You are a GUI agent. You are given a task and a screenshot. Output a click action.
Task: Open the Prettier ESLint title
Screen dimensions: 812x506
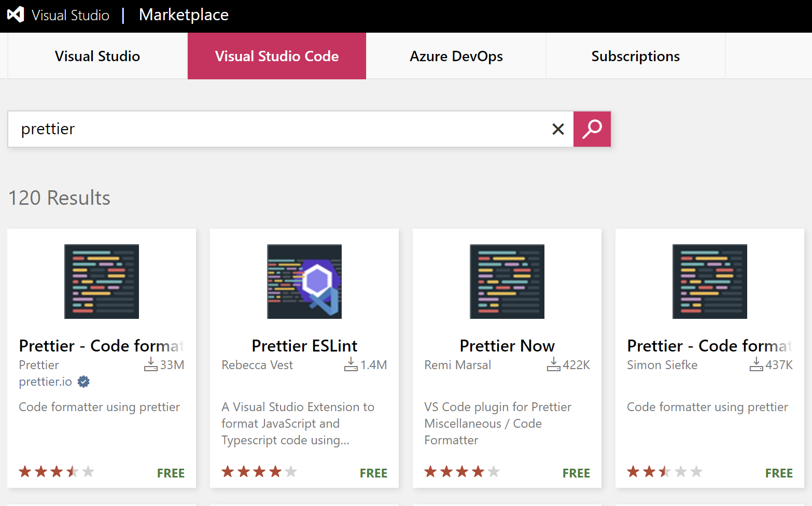click(304, 345)
